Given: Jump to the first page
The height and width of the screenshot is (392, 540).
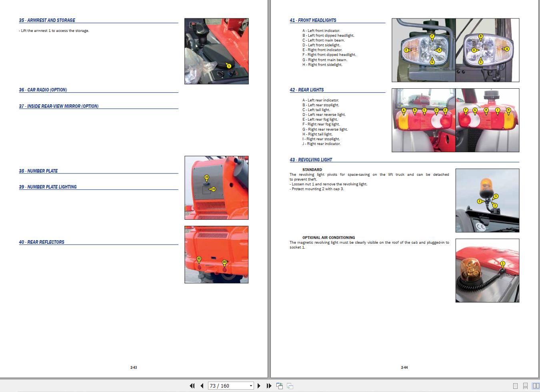Looking at the screenshot, I should click(x=192, y=386).
